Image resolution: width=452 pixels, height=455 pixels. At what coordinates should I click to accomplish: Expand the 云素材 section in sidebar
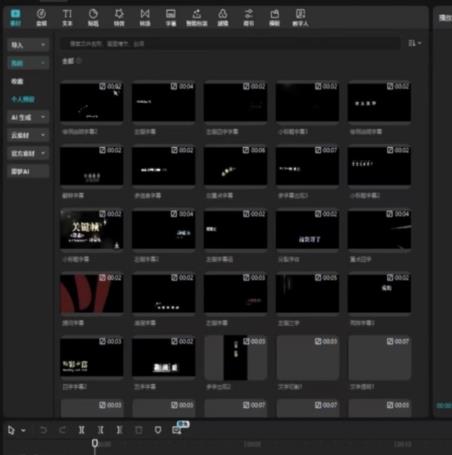(28, 135)
